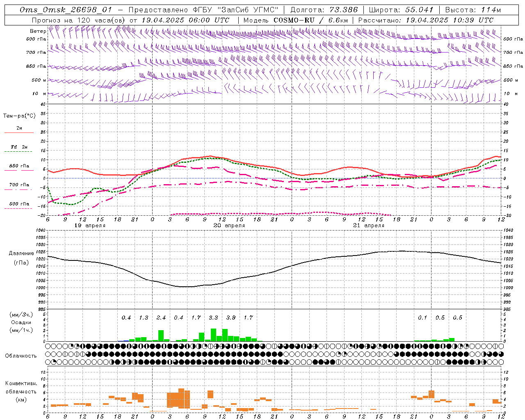This screenshot has width=525, height=420.
Task: Select the 1.3 precipitation total
Action: pyautogui.click(x=144, y=318)
